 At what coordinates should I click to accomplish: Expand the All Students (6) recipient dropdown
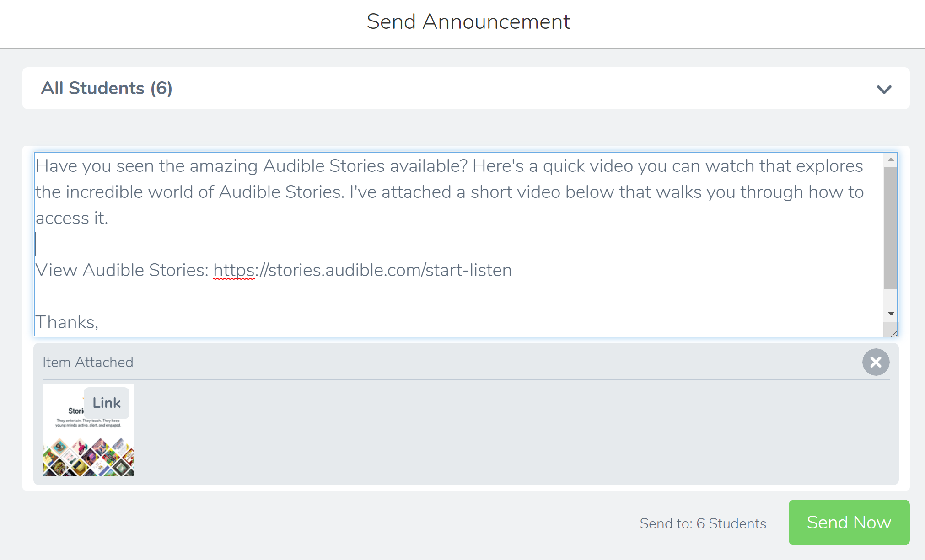[x=466, y=88]
